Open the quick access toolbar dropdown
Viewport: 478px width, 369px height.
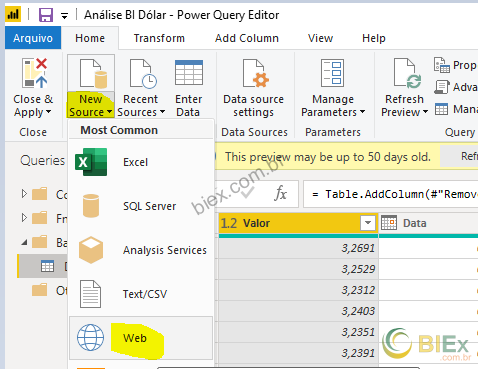(64, 15)
